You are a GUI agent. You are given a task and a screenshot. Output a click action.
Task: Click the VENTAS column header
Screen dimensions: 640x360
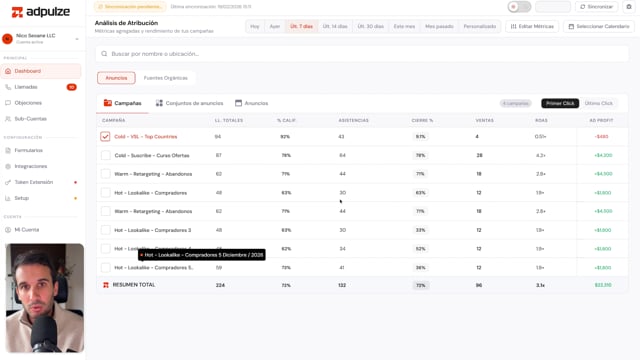tap(484, 120)
